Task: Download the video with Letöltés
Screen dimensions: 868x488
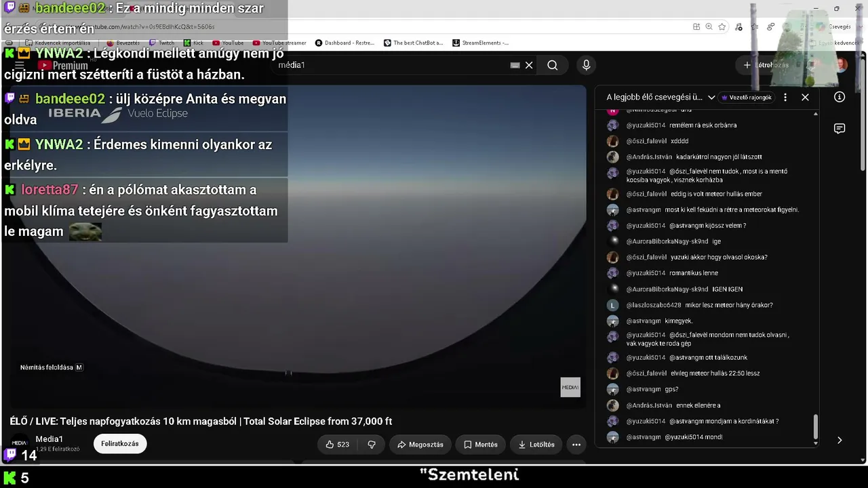Action: (x=536, y=445)
